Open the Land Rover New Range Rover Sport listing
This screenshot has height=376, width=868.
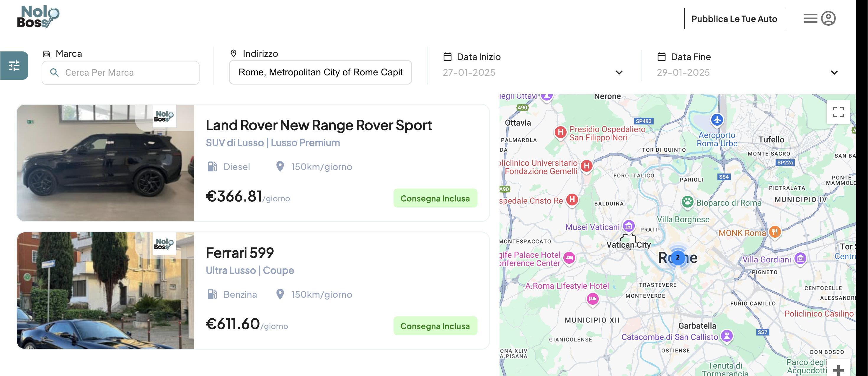tap(319, 125)
